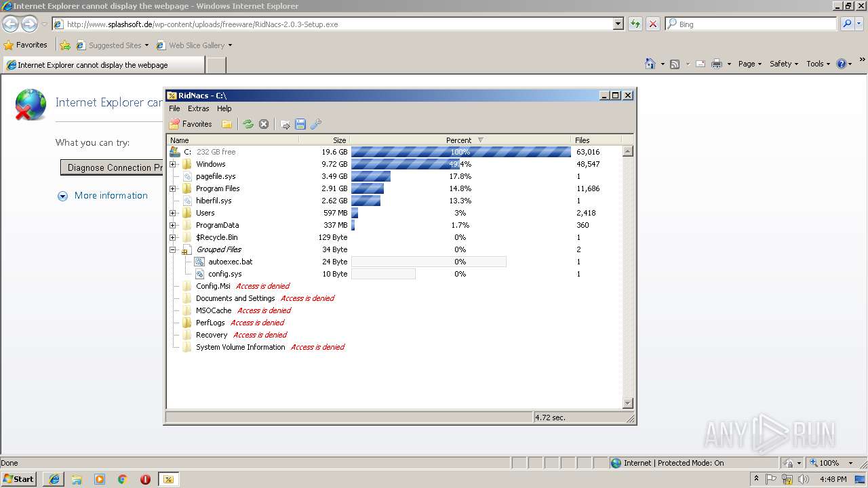Click the IE Stop loading icon
This screenshot has width=868, height=488.
tap(652, 24)
